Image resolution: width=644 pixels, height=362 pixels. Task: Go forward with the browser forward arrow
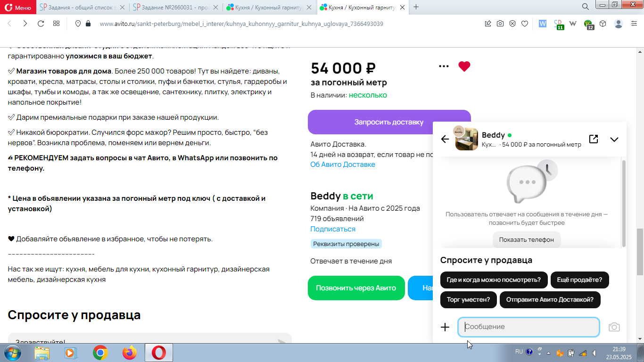point(25,24)
